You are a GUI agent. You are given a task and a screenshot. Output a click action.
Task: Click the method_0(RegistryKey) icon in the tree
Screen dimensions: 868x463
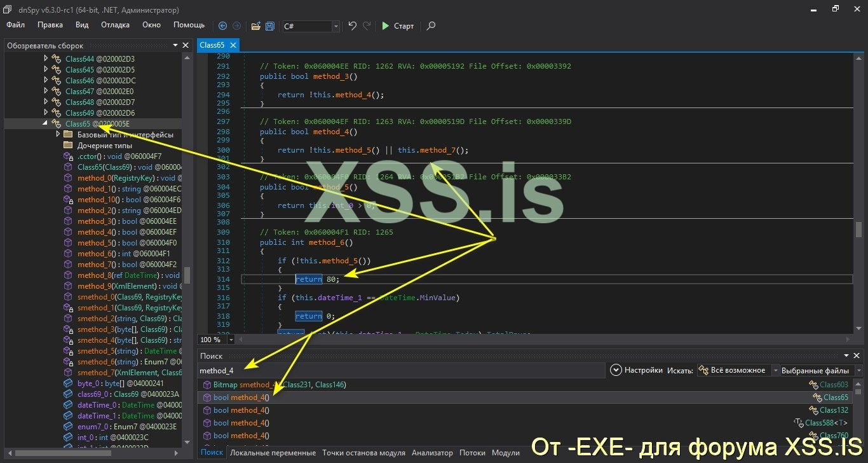(x=69, y=178)
